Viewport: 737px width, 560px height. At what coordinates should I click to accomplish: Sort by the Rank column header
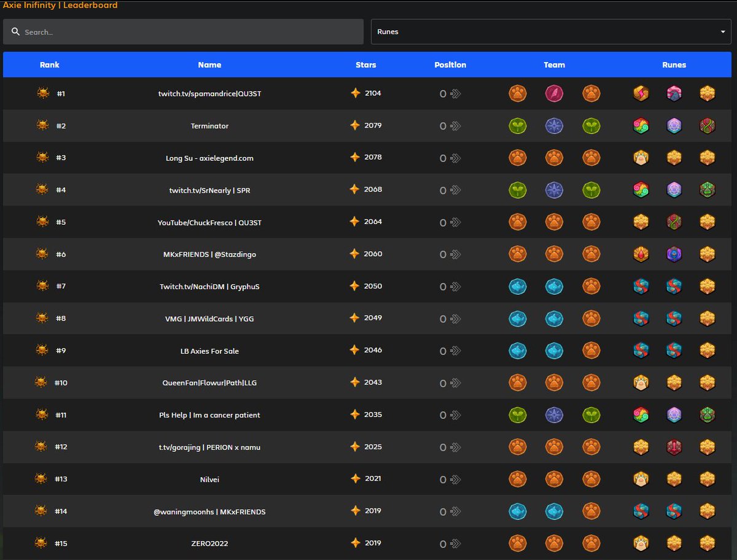point(50,64)
